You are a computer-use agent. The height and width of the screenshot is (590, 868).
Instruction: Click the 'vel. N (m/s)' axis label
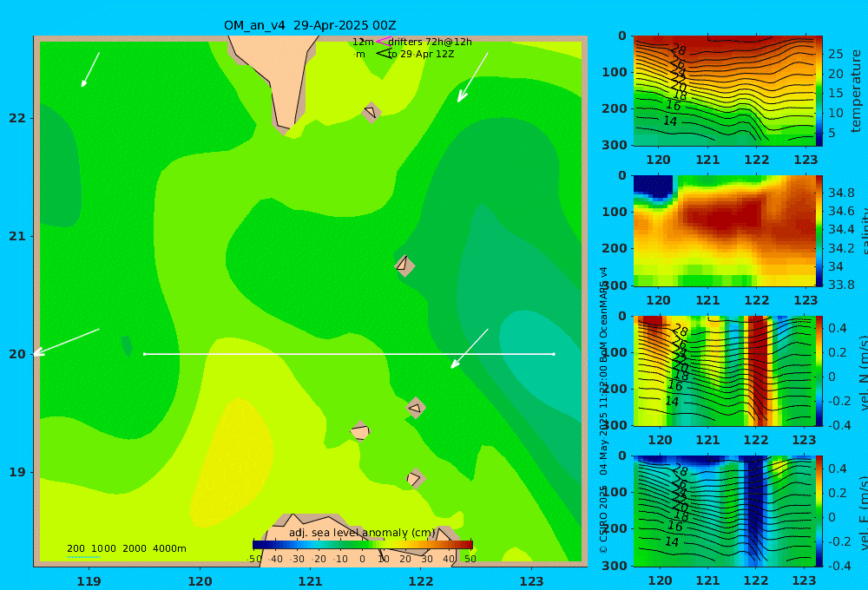tap(863, 372)
